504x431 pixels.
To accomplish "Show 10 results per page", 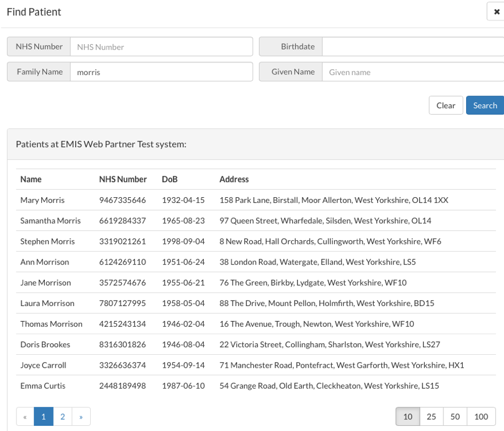I will 408,416.
